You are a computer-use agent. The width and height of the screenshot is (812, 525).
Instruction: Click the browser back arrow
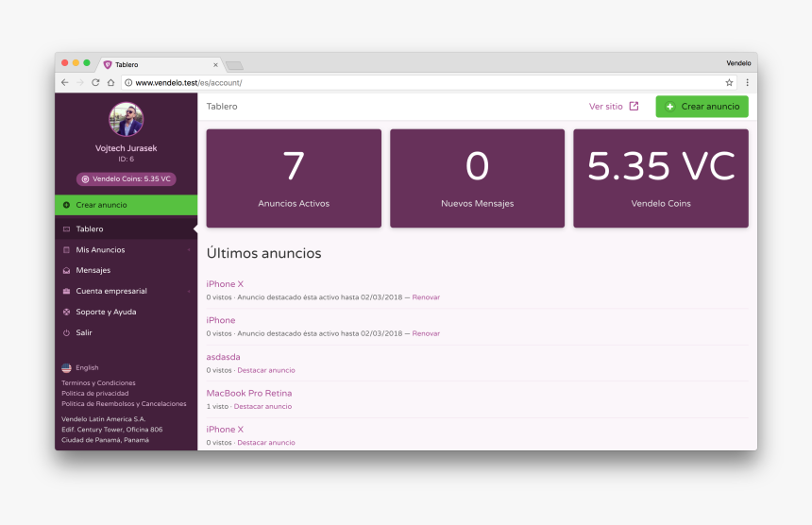(x=65, y=82)
